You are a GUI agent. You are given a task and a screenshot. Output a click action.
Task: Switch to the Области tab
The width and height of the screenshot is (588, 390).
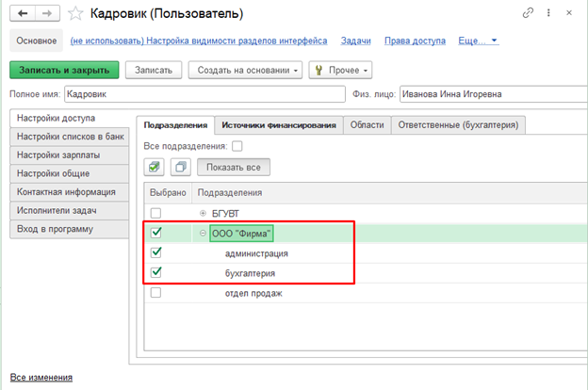pyautogui.click(x=367, y=125)
